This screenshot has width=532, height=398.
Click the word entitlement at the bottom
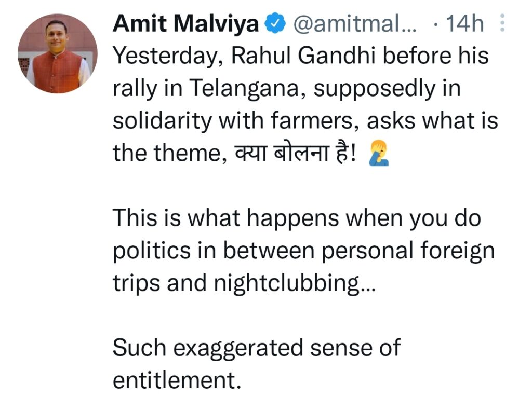point(177,380)
